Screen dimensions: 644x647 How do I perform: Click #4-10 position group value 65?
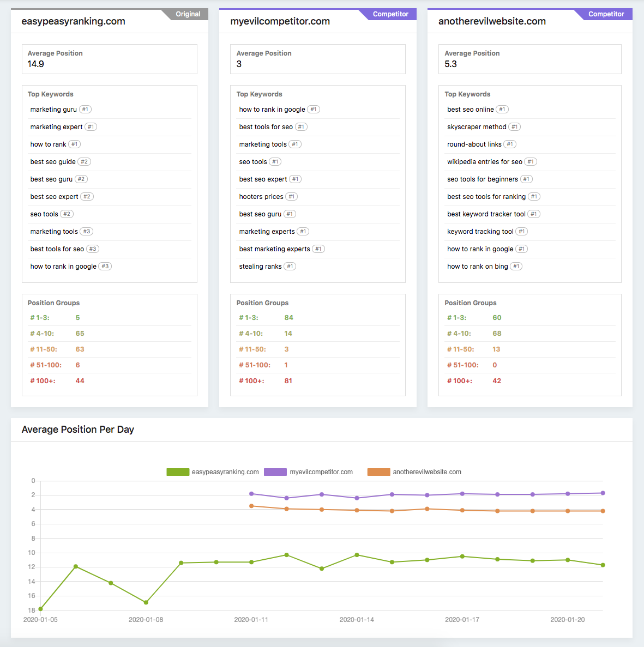click(80, 334)
